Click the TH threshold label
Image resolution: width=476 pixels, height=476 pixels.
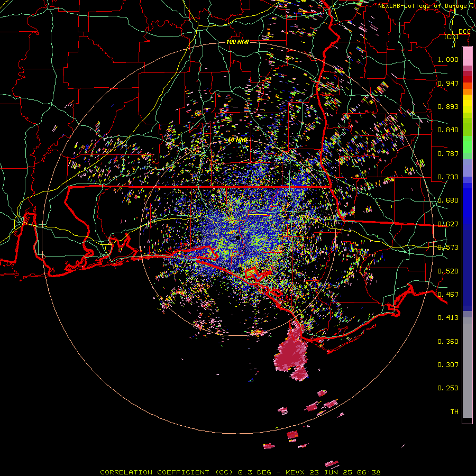pos(454,412)
